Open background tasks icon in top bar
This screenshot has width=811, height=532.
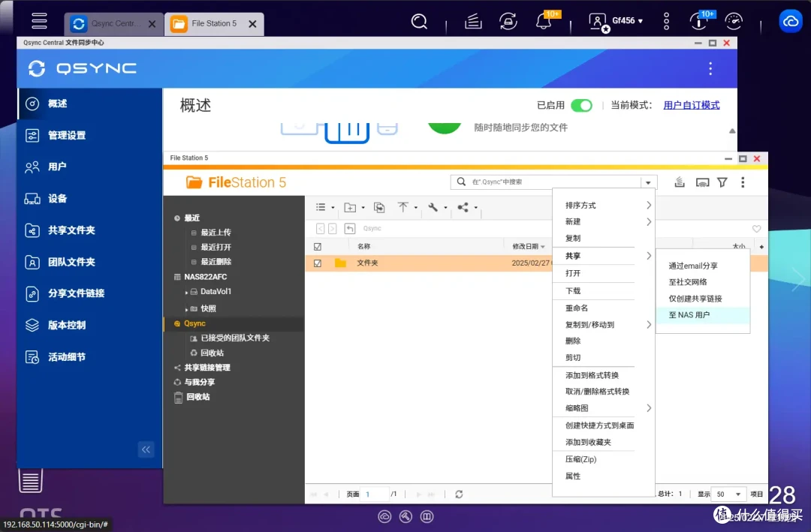pos(473,22)
